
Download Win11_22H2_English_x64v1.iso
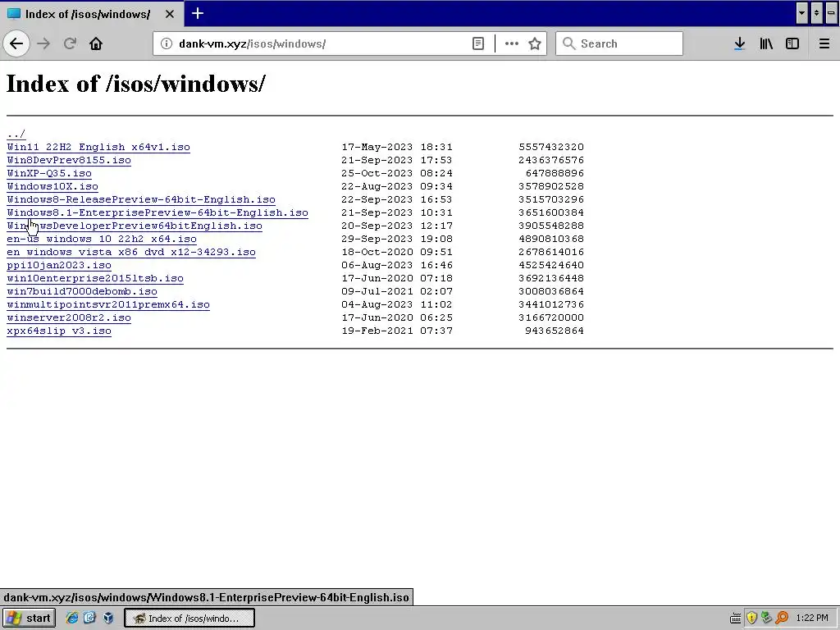(98, 147)
